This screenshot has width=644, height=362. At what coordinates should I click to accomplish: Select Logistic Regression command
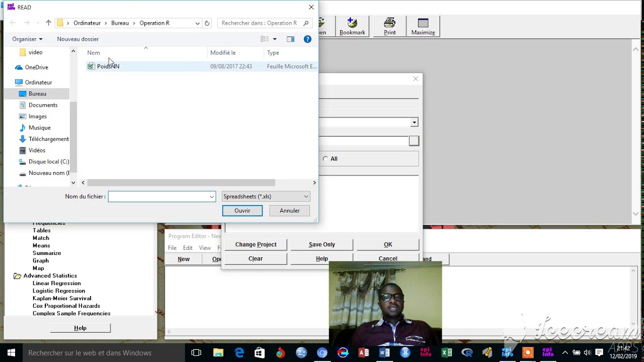[x=59, y=291]
